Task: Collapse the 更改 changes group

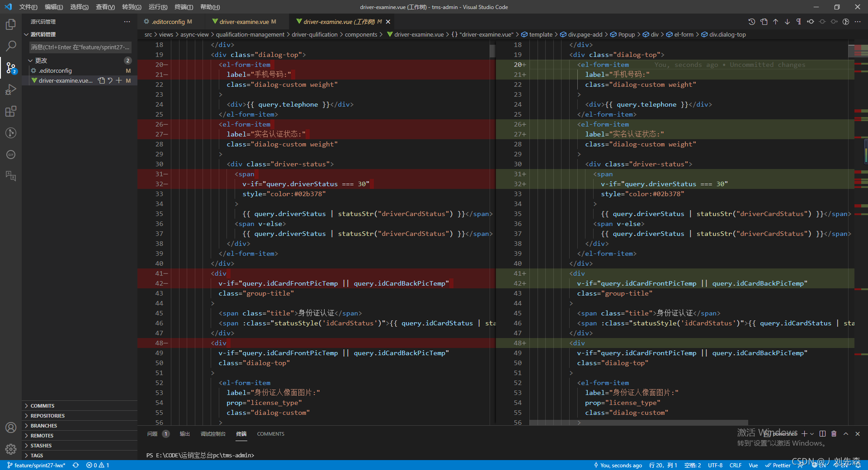Action: (80, 61)
